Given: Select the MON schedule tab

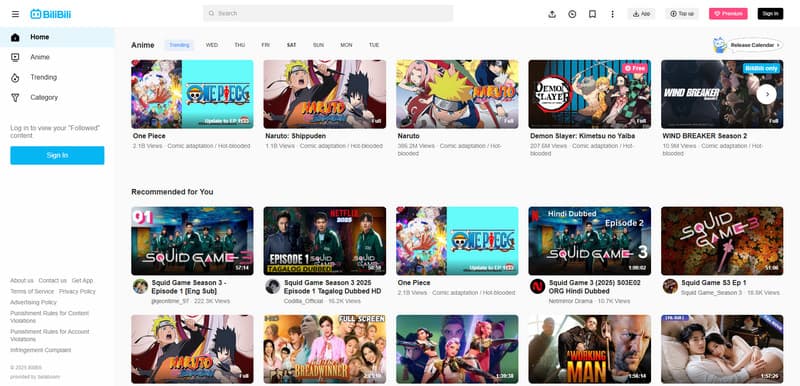Looking at the screenshot, I should (346, 45).
